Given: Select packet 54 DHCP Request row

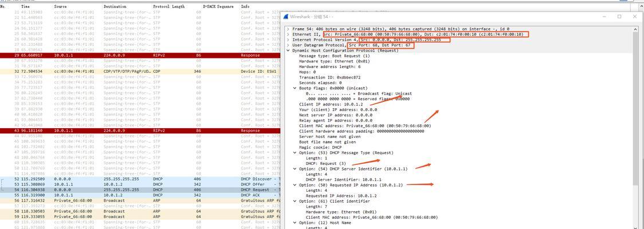Looking at the screenshot, I should pyautogui.click(x=140, y=190).
